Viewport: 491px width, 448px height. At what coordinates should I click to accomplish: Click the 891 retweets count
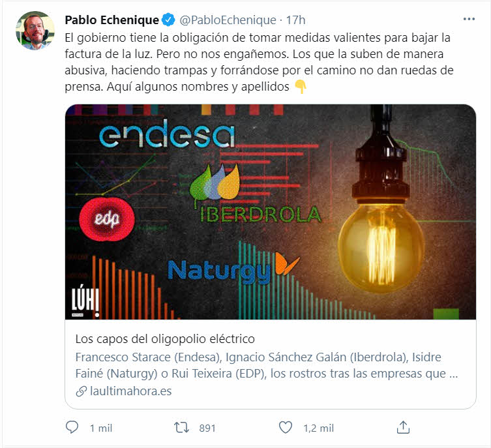click(x=207, y=428)
